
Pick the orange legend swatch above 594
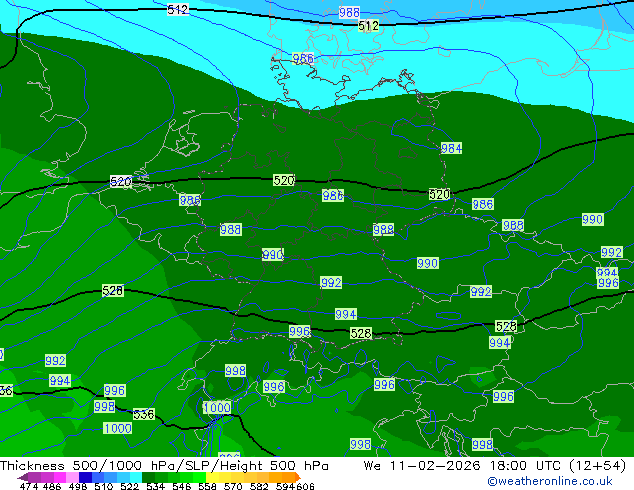[x=288, y=477]
